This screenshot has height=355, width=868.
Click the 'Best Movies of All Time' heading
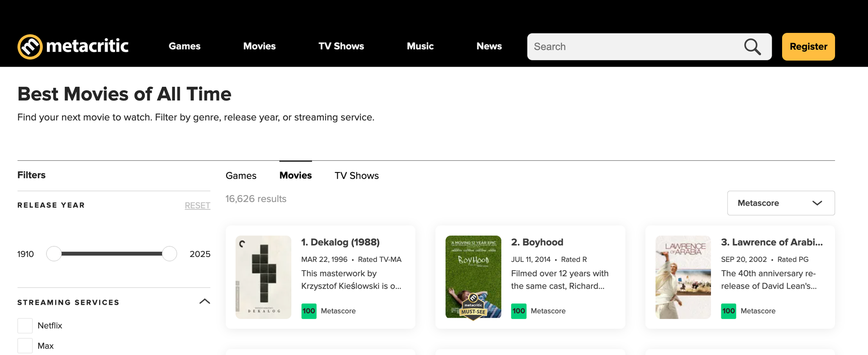point(124,94)
